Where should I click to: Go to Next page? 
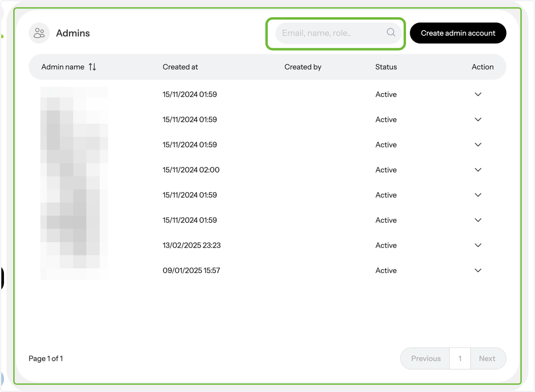(487, 359)
